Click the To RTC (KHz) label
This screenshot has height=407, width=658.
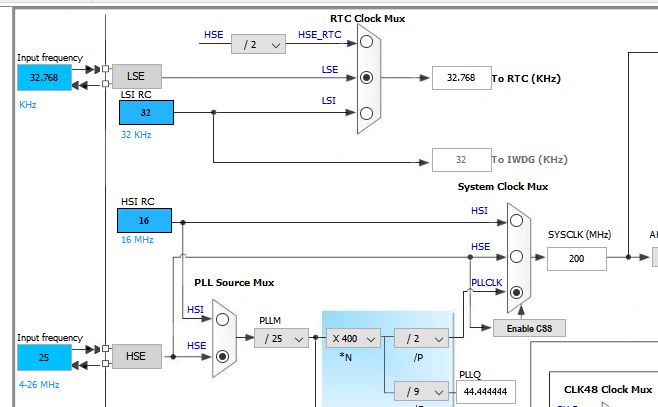[x=526, y=78]
